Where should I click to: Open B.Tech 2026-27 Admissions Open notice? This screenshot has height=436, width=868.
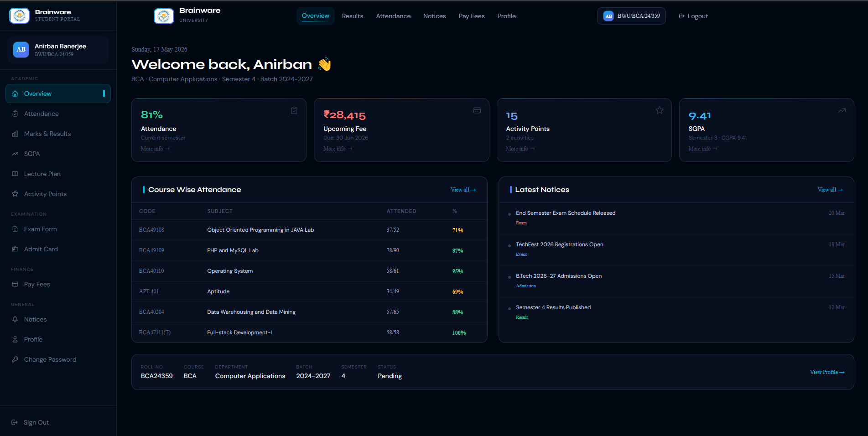pos(676,281)
